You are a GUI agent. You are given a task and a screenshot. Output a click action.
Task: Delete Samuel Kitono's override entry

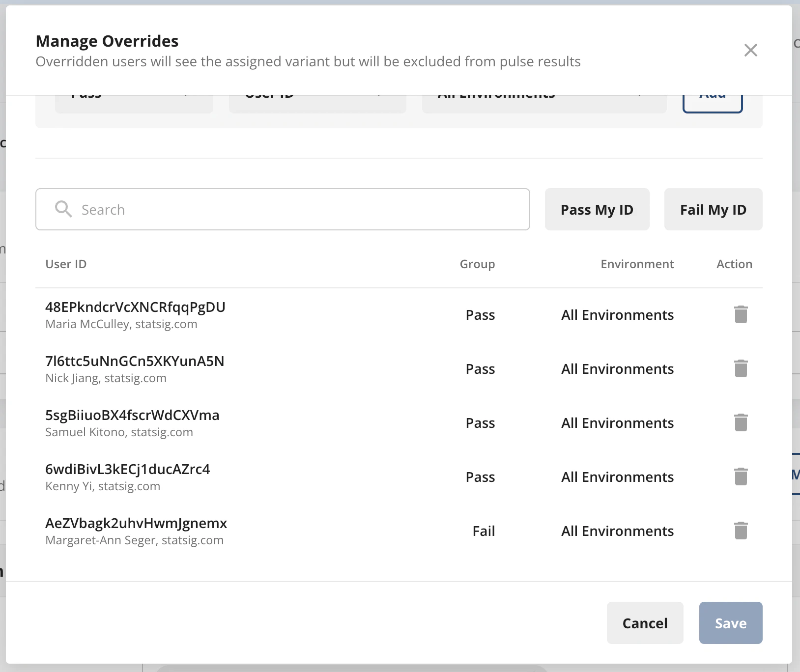click(740, 422)
